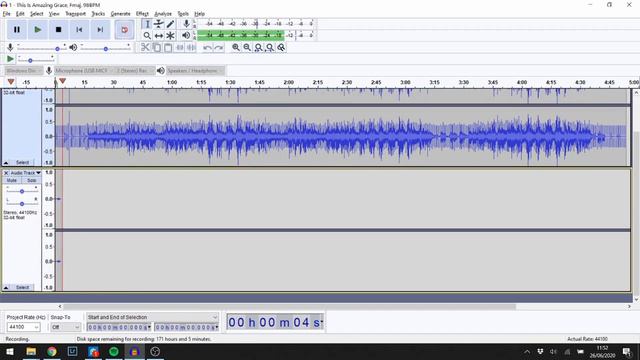Select the Draw (pencil) tool
The width and height of the screenshot is (640, 360).
[x=170, y=24]
